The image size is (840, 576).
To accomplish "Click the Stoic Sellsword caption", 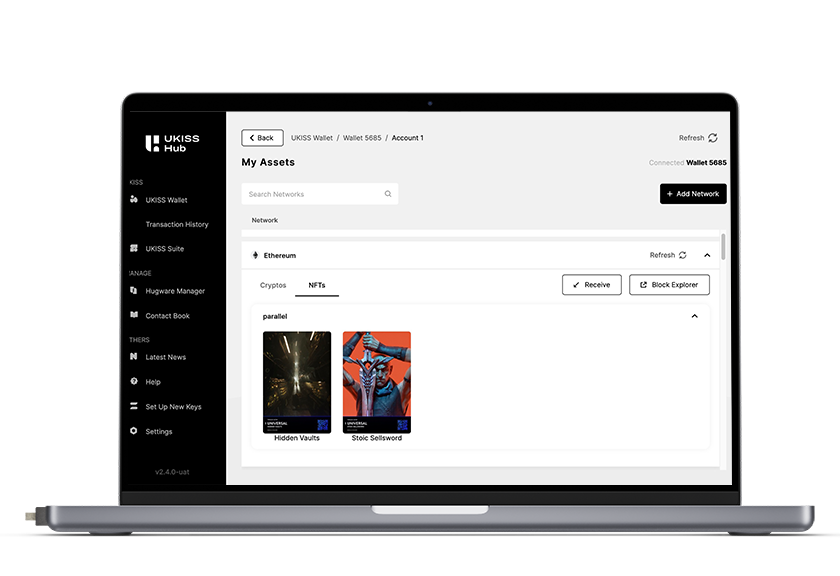I will pos(377,438).
